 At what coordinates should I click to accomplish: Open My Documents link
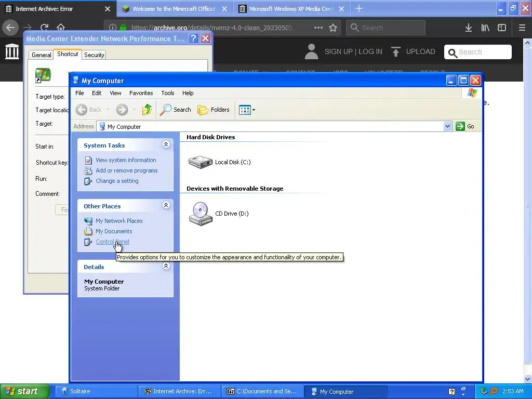pyautogui.click(x=114, y=231)
